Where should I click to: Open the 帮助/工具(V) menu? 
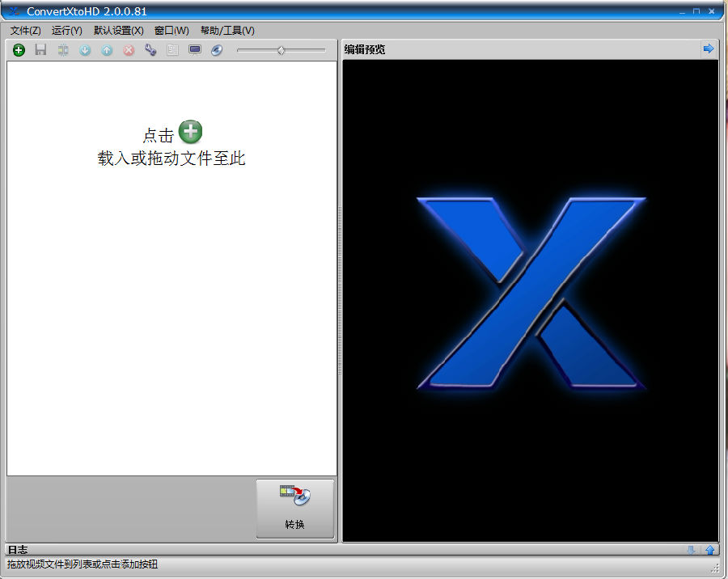tap(227, 31)
